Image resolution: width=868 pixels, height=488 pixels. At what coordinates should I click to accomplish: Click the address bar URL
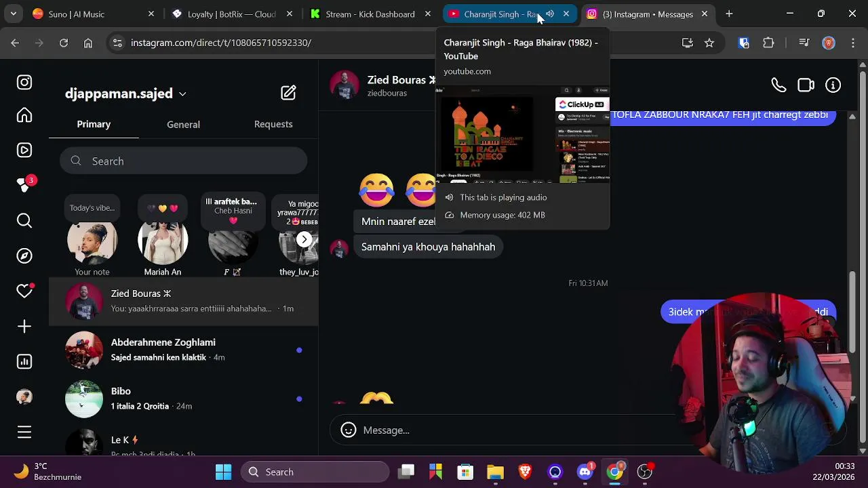221,43
